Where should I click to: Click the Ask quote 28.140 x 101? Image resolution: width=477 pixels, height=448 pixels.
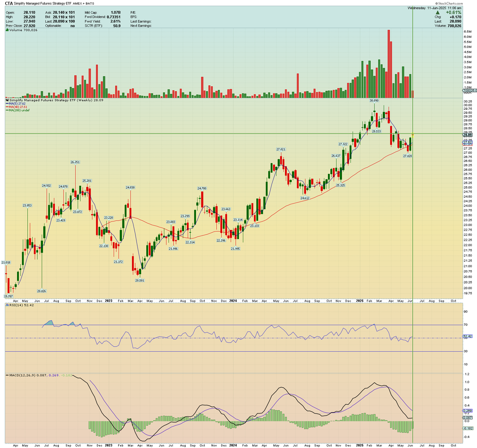(63, 12)
